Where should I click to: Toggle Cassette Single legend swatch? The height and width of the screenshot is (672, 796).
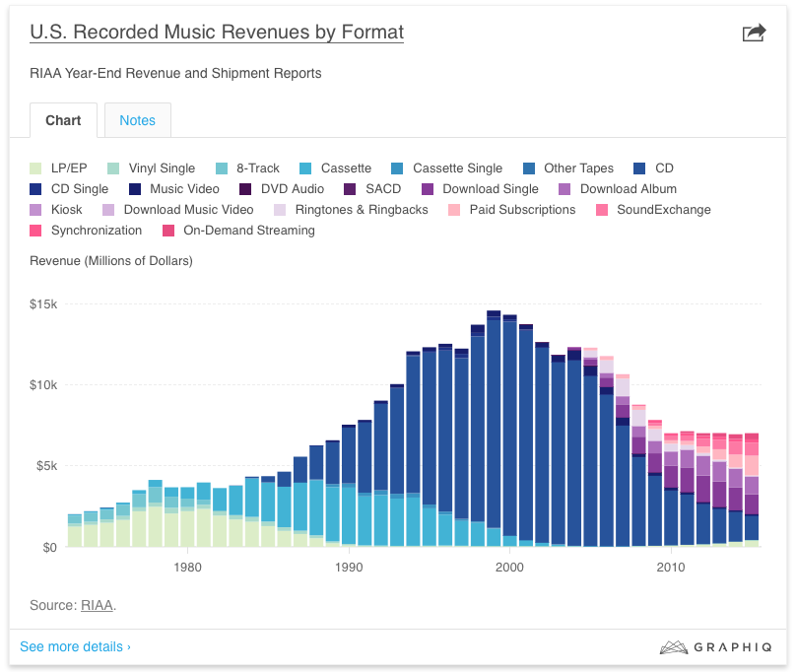(x=397, y=168)
